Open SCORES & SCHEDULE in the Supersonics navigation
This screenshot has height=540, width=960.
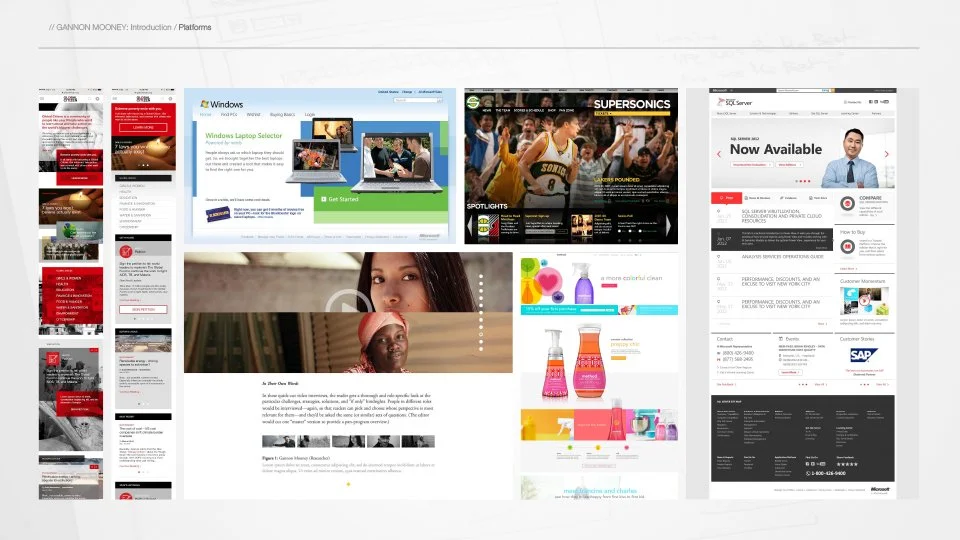pos(529,110)
